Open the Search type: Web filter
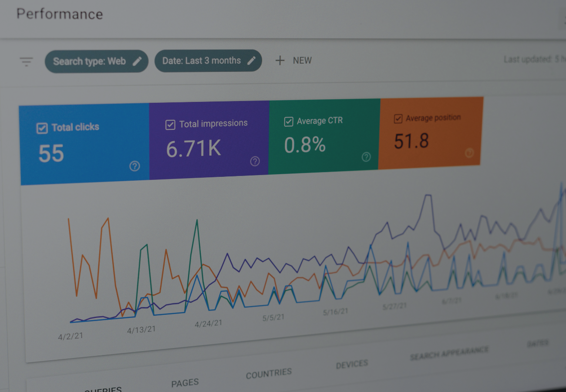 point(89,61)
